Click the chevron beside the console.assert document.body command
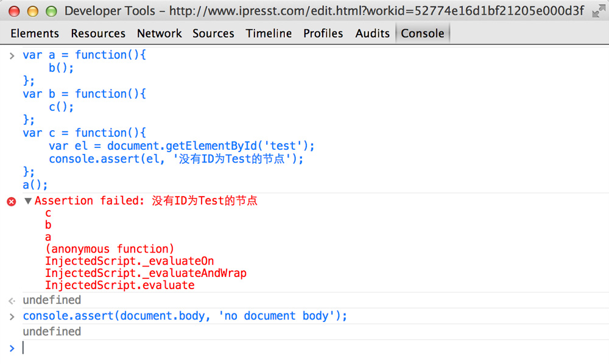The height and width of the screenshot is (364, 609). pyautogui.click(x=12, y=315)
